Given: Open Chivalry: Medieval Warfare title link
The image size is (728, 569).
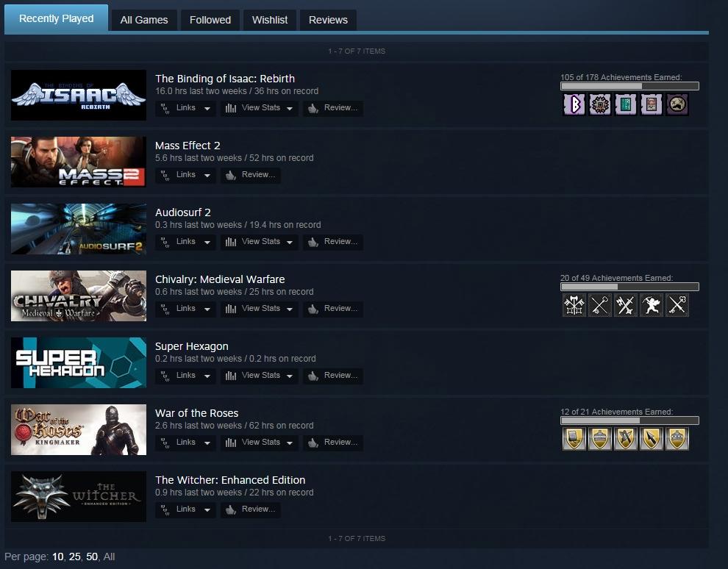Looking at the screenshot, I should pyautogui.click(x=220, y=279).
